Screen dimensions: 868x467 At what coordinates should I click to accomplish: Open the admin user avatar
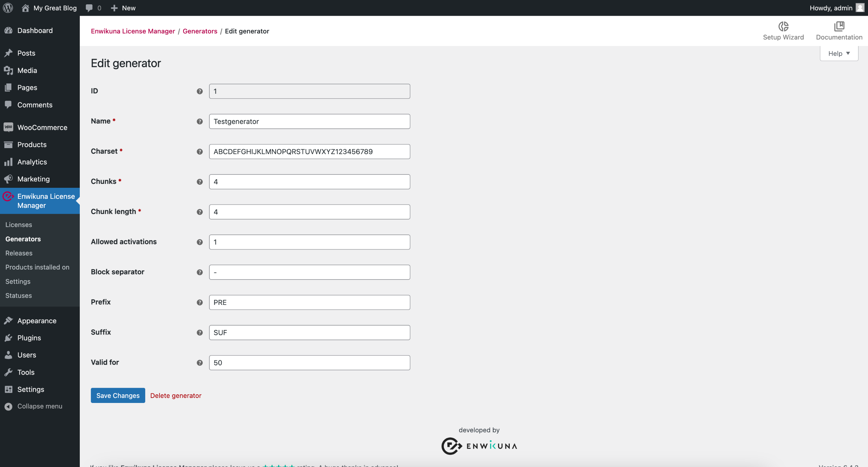tap(860, 8)
